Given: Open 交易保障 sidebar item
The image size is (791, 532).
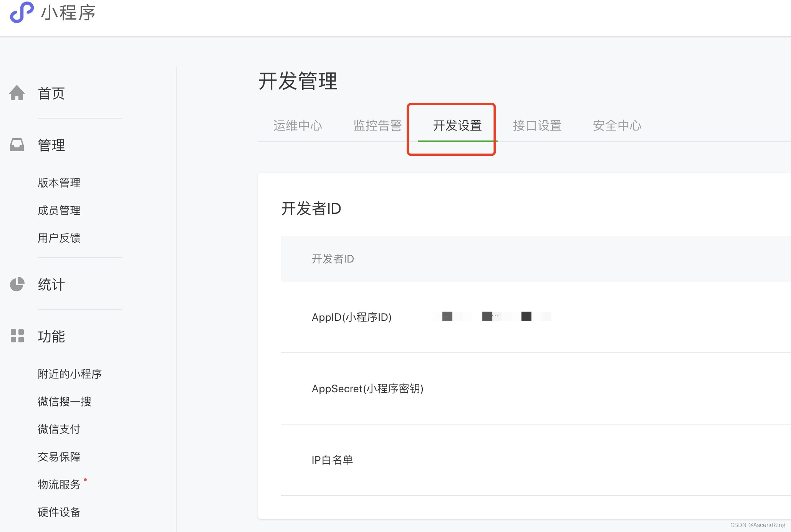Looking at the screenshot, I should [59, 457].
